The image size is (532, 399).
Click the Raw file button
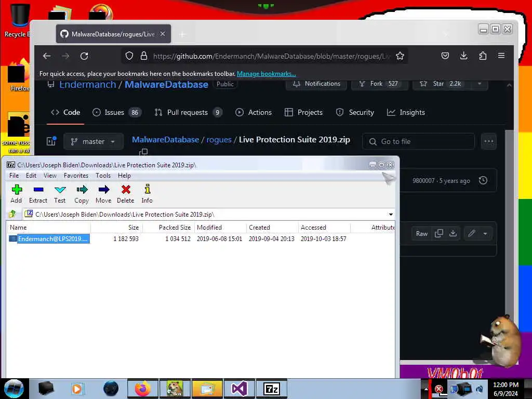point(422,233)
